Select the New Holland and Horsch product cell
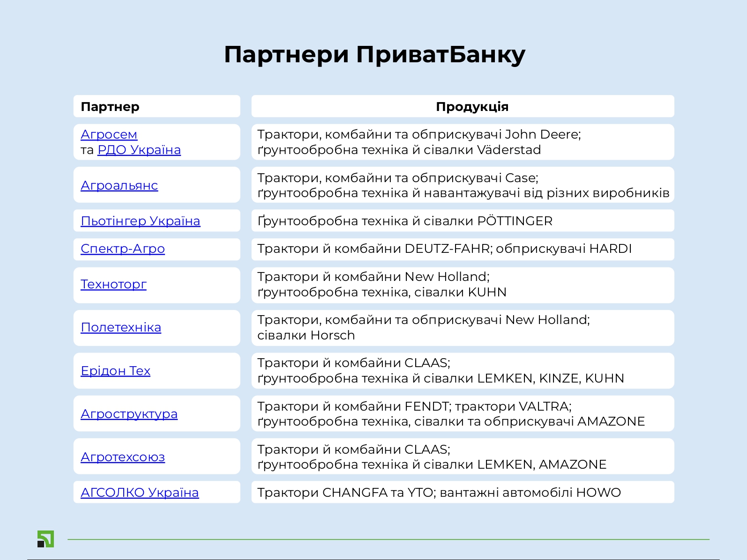 pos(463,328)
